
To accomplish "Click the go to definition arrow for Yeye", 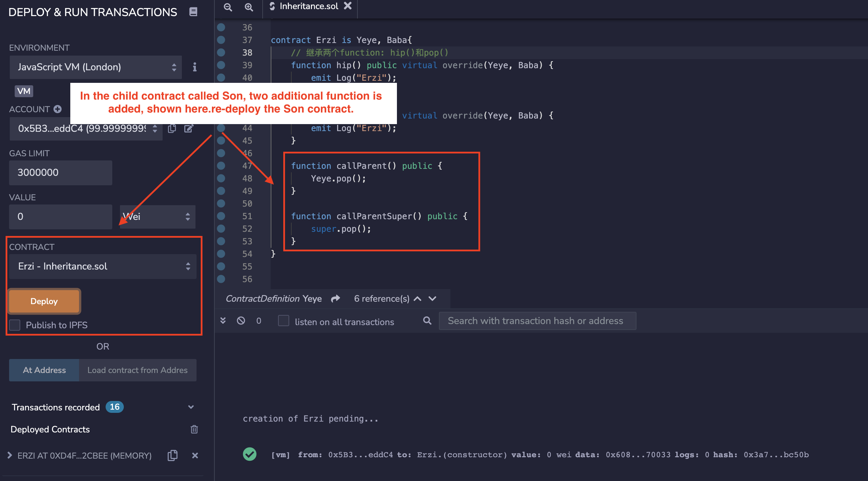I will (336, 299).
